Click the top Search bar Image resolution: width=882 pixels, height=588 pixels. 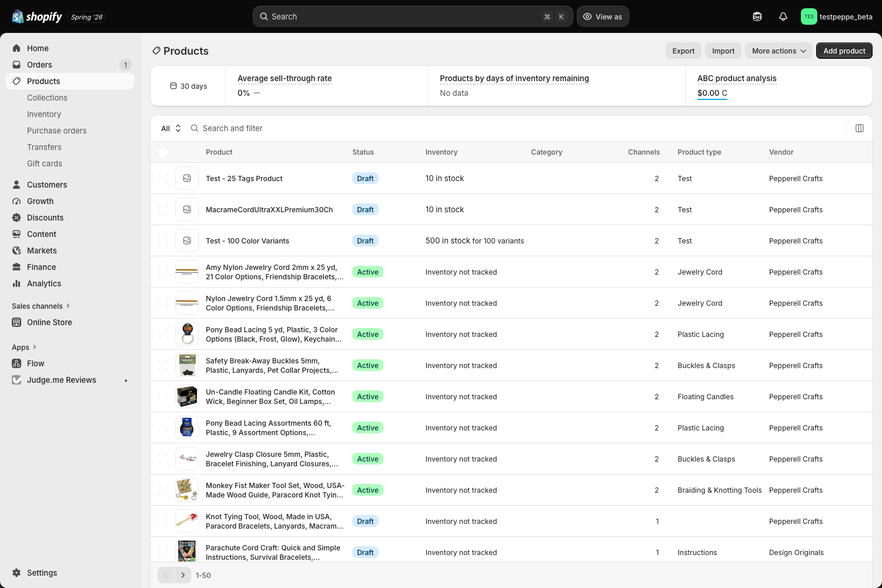413,16
